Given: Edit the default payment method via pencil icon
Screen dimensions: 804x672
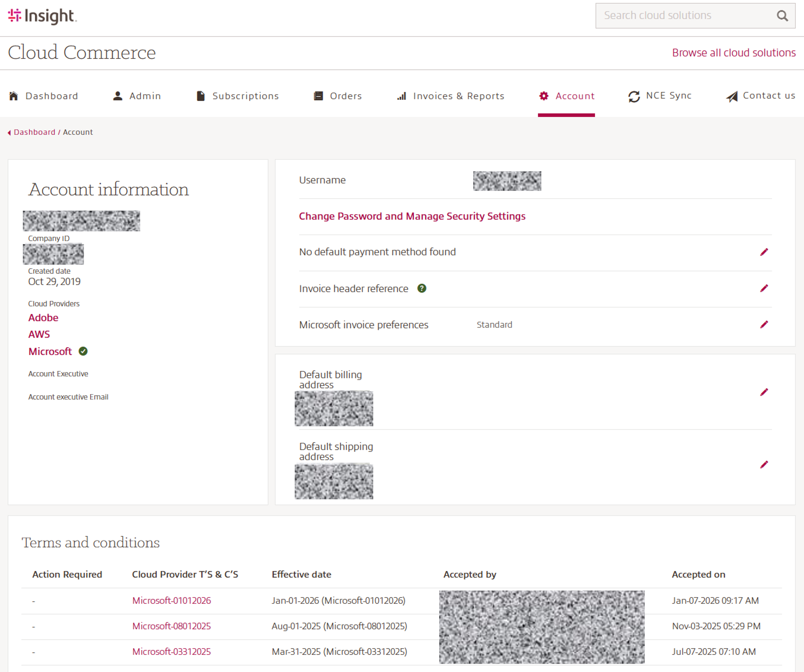Looking at the screenshot, I should 765,252.
